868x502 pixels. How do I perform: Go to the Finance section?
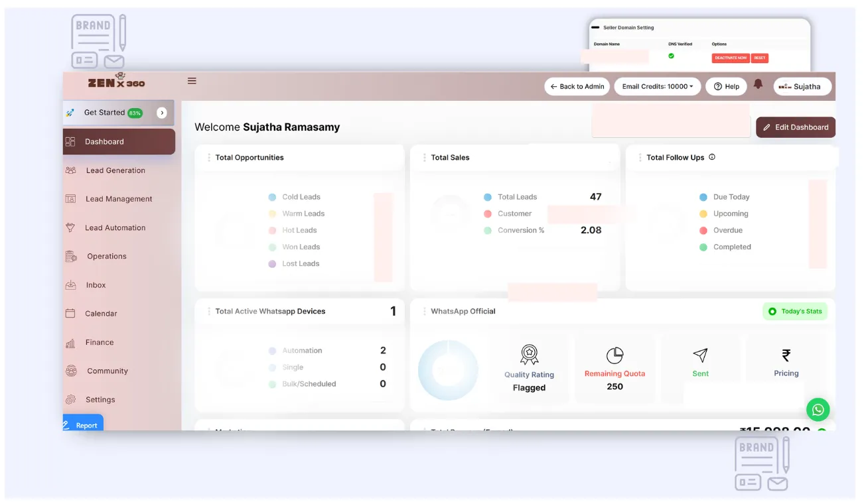pyautogui.click(x=100, y=342)
